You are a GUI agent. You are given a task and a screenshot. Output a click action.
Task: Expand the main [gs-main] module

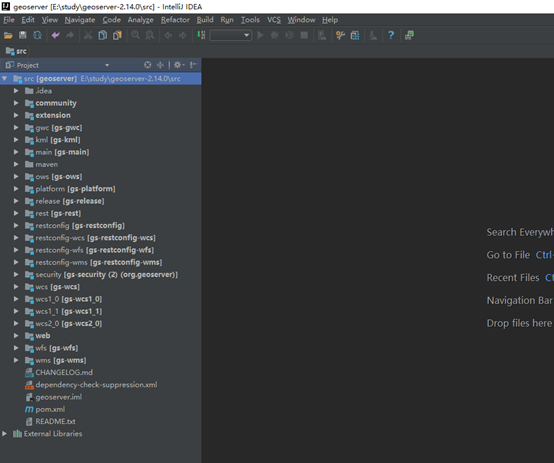[16, 152]
